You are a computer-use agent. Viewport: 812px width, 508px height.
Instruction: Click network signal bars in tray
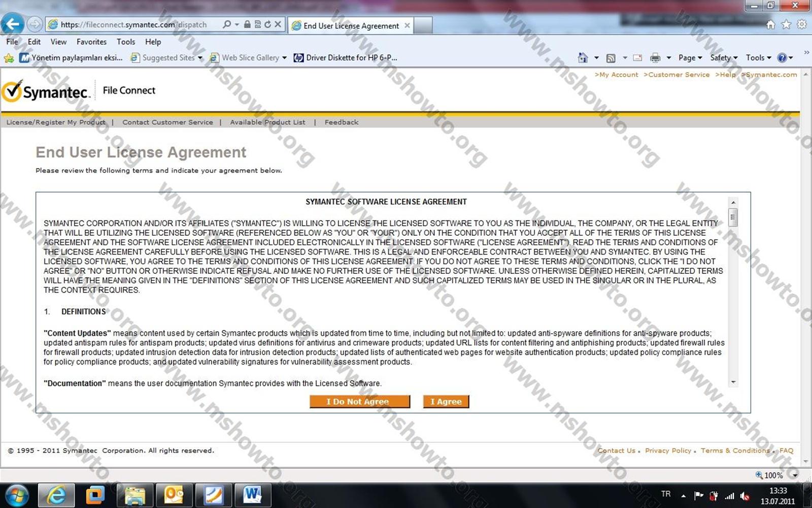point(729,495)
